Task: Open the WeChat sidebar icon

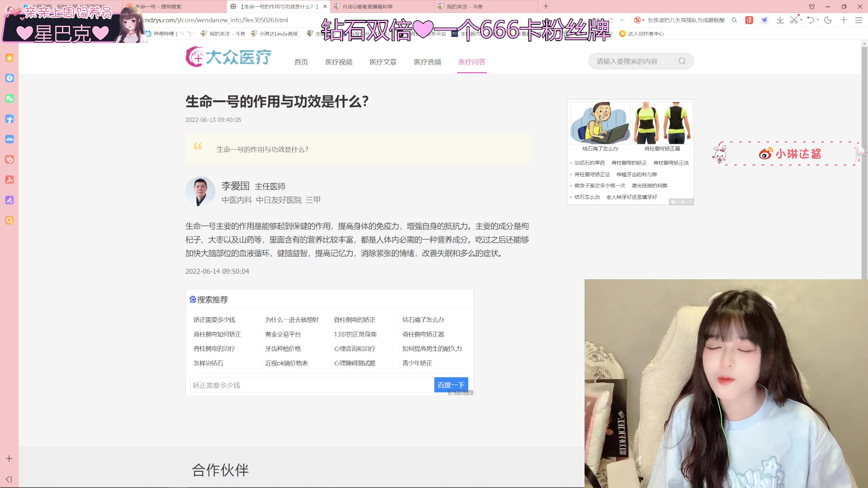Action: click(9, 99)
